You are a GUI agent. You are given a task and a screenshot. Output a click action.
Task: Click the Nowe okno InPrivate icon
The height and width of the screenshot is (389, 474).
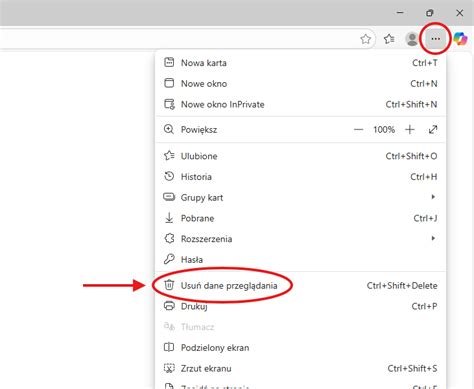point(169,104)
